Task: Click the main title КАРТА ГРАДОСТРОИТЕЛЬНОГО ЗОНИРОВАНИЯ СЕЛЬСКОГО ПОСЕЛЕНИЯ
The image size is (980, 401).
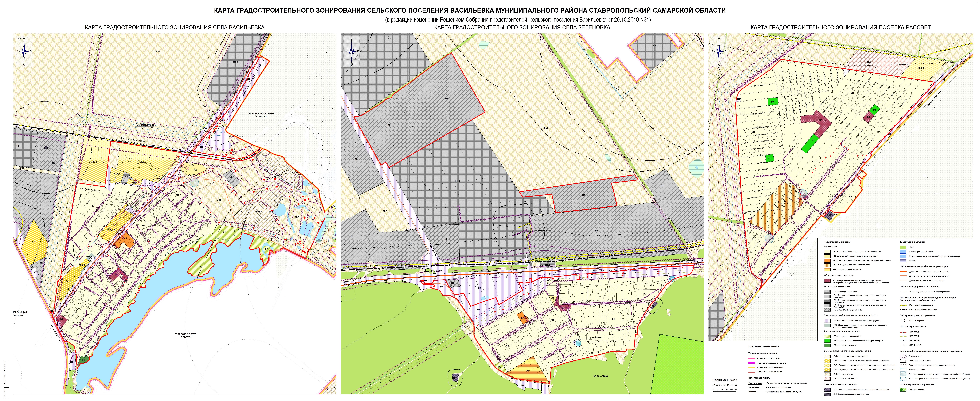Action: 470,11
